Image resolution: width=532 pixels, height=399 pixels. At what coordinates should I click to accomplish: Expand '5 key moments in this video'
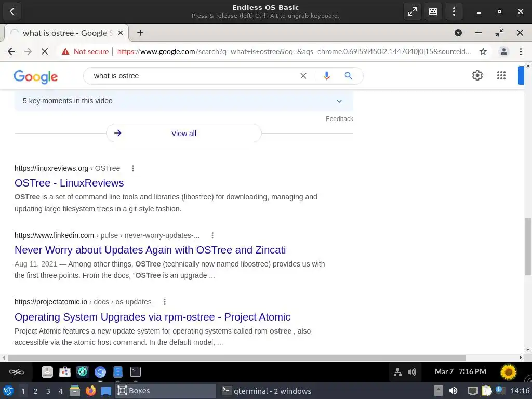click(x=183, y=101)
